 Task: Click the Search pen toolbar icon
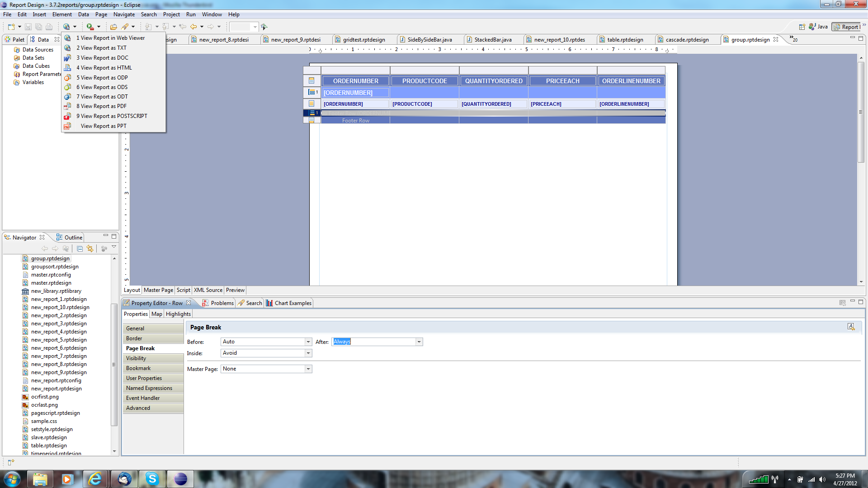[x=125, y=27]
